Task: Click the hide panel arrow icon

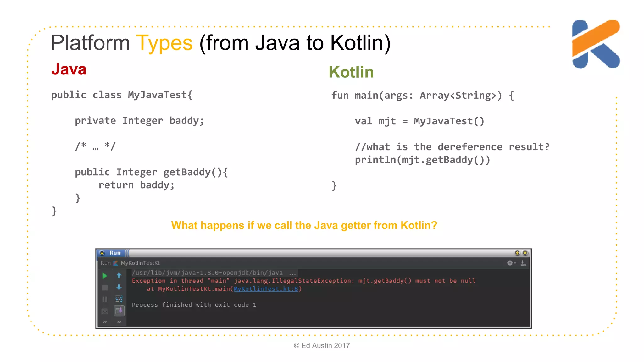Action: point(523,263)
